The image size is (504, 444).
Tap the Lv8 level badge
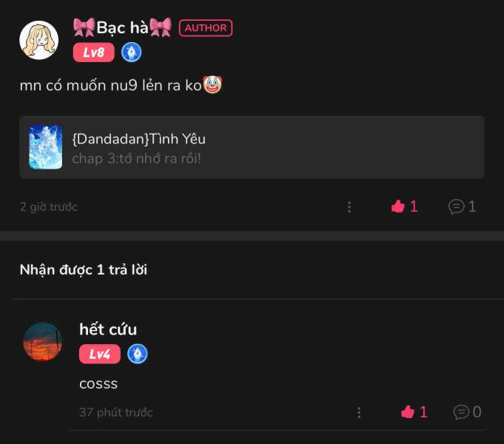click(93, 53)
